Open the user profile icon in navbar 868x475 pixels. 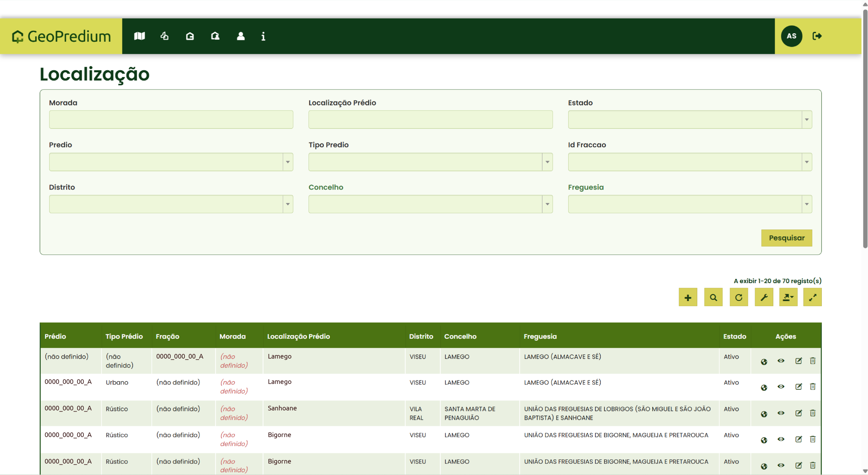[x=240, y=36]
